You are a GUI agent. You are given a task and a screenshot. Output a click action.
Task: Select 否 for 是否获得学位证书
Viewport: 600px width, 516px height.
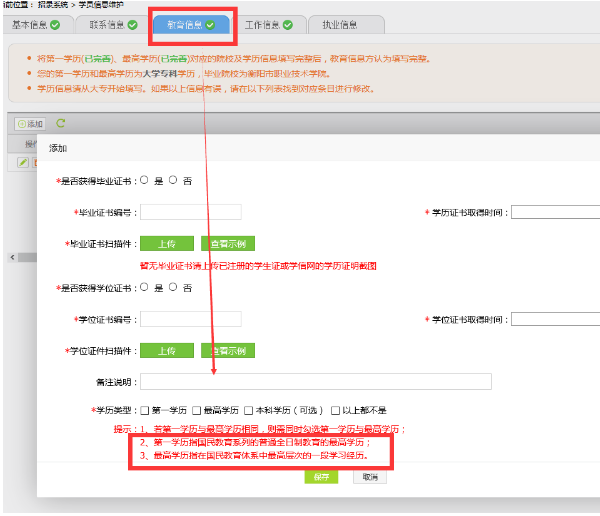(x=173, y=287)
